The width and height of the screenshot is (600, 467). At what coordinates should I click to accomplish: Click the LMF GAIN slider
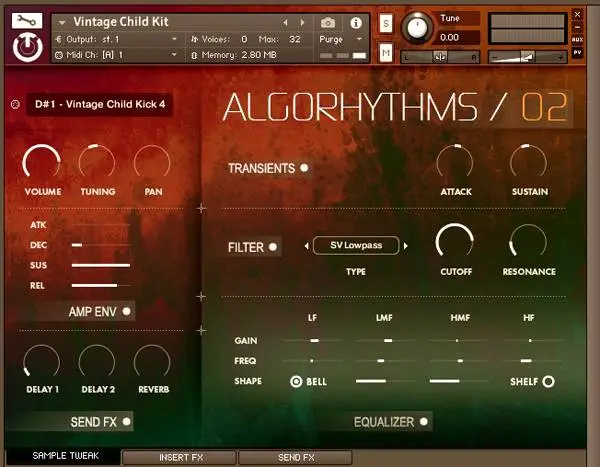pos(385,340)
